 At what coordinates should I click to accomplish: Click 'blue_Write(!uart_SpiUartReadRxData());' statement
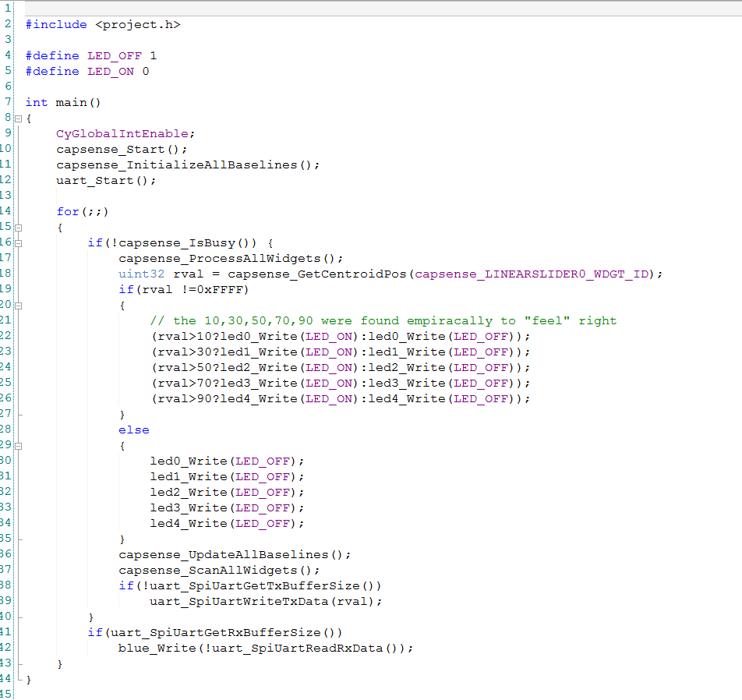(x=266, y=649)
